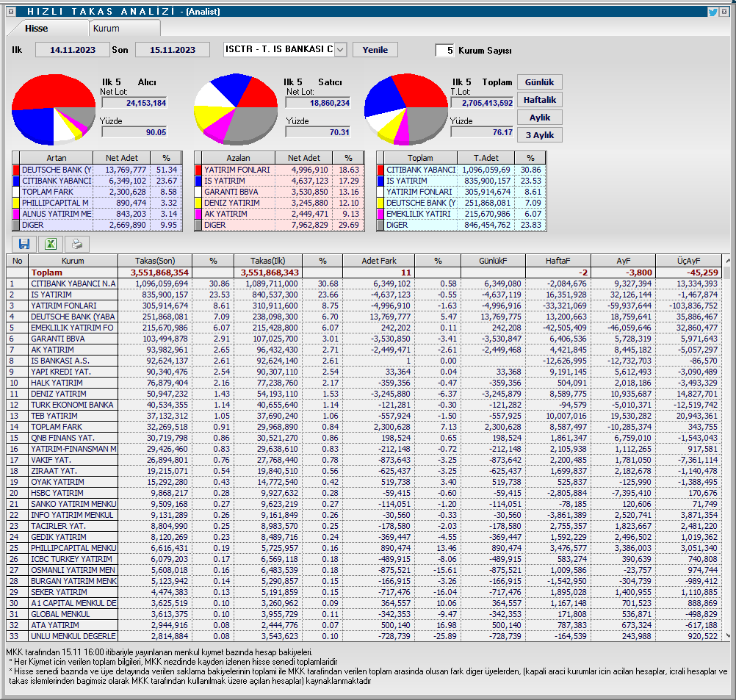Screen dimensions: 736x700
Task: Click the Ilk date field 14.11.2023
Action: pyautogui.click(x=72, y=50)
